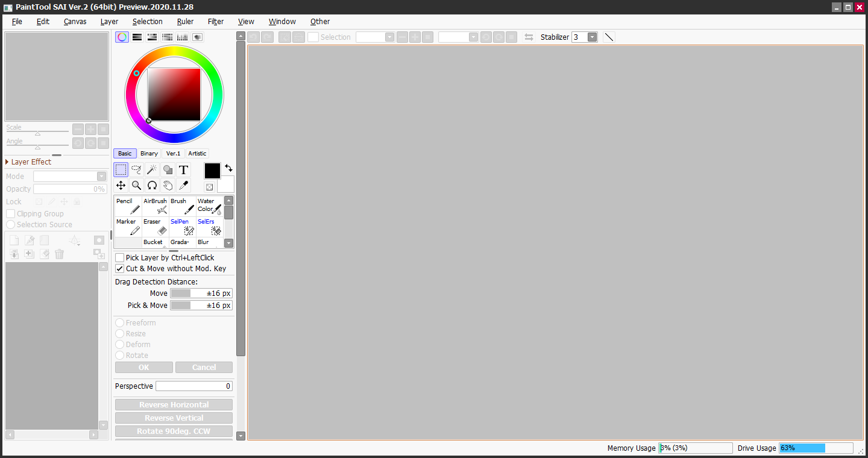Select the Move tool
868x458 pixels.
click(x=121, y=186)
